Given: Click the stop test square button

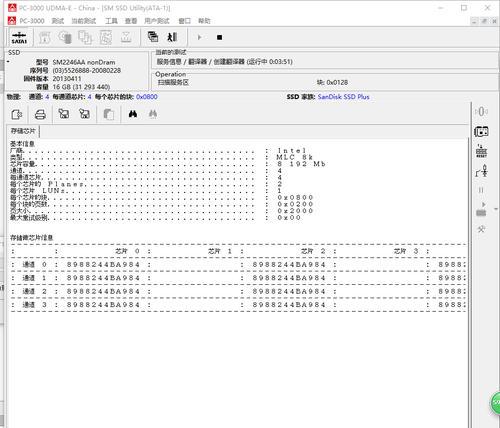Looking at the screenshot, I should click(219, 37).
